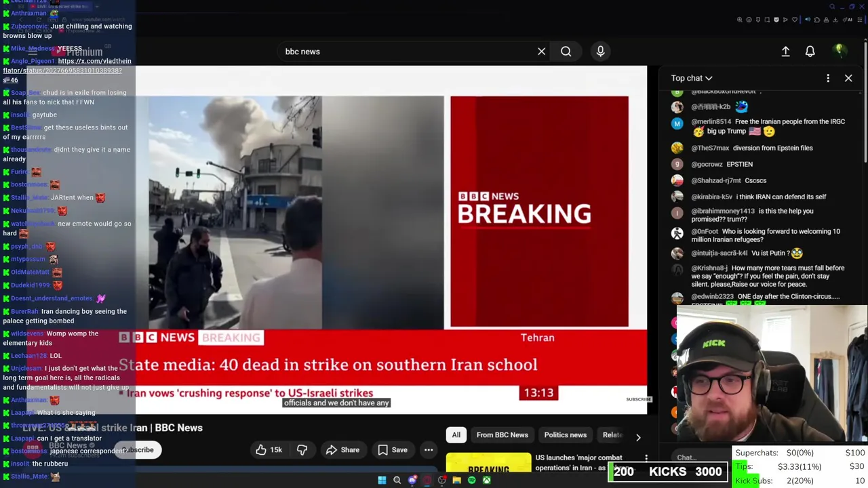Click '@gocrowz EPSTIEN' chat message
Screen dimensions: 868x488
[722, 164]
